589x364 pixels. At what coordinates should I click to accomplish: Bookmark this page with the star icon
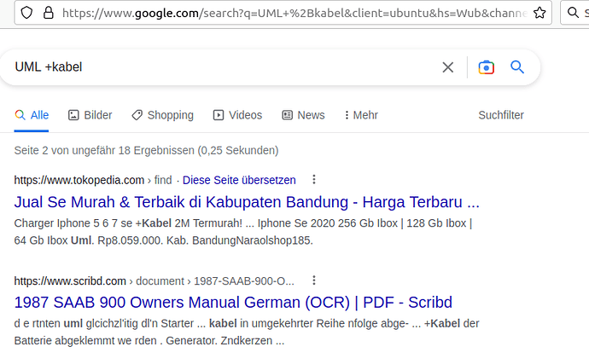[x=539, y=13]
